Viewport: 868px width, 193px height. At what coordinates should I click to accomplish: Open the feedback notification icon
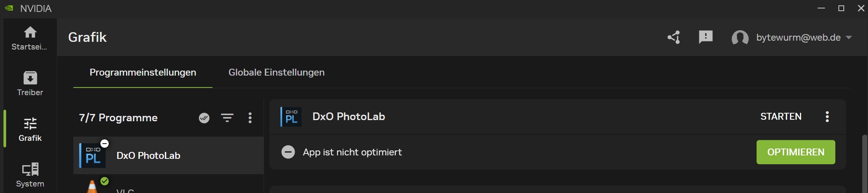click(705, 37)
